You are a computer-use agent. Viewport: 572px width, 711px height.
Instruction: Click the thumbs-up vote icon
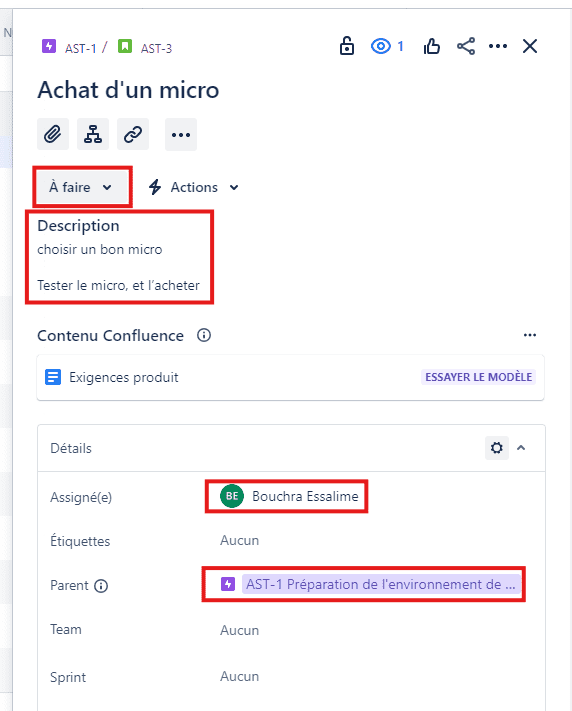(431, 46)
